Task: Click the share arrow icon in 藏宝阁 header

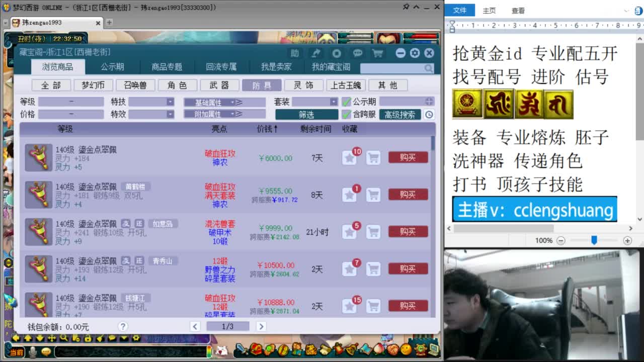Action: point(316,53)
